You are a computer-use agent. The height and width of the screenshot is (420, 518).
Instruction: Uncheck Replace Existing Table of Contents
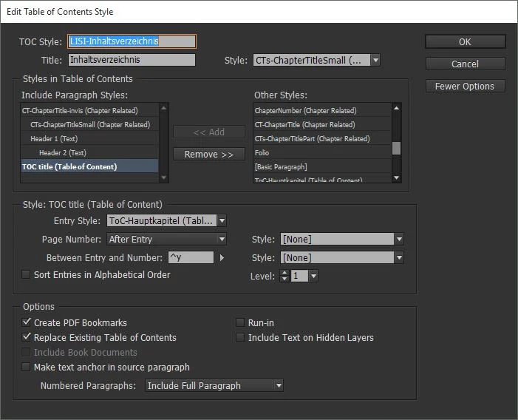coord(26,337)
